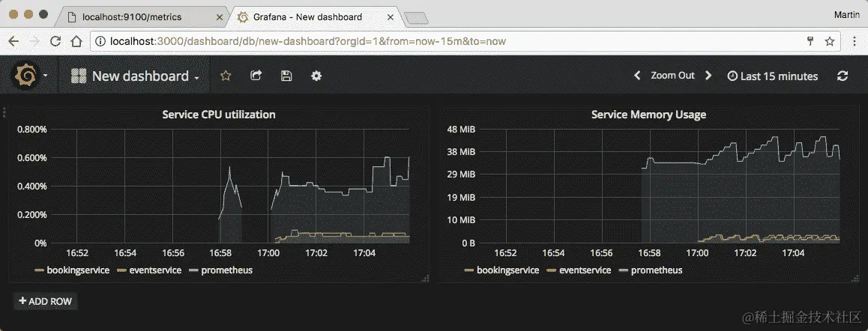Viewport: 868px width, 331px height.
Task: Shift time range forward with right chevron
Action: (708, 76)
